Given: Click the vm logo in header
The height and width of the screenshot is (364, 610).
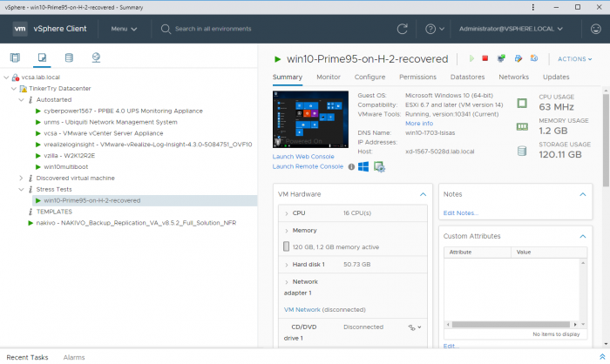Looking at the screenshot, I should coord(20,29).
